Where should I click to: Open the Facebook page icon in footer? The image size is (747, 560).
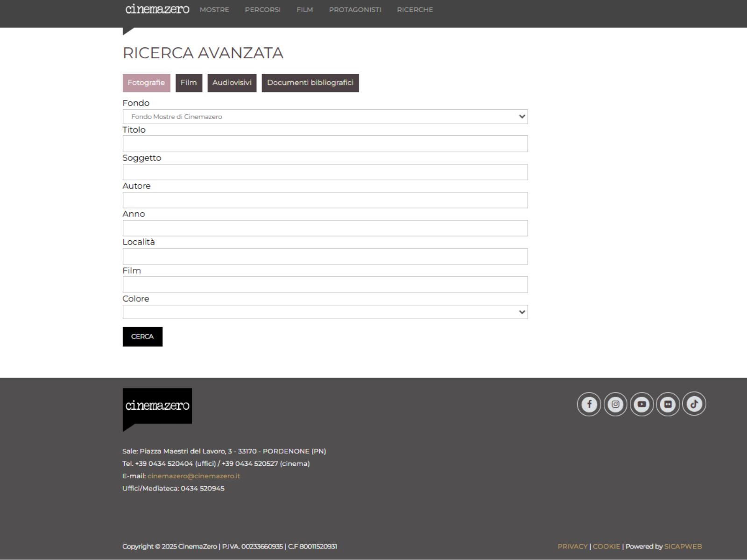(x=589, y=404)
